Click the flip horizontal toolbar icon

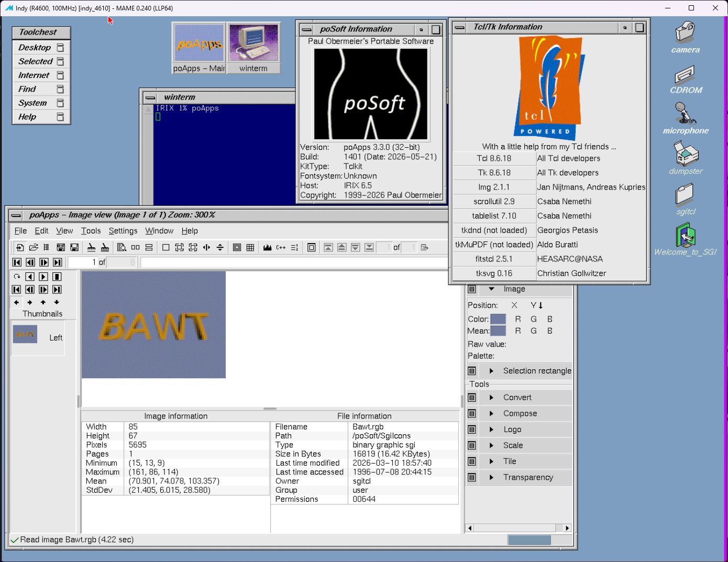tap(206, 247)
